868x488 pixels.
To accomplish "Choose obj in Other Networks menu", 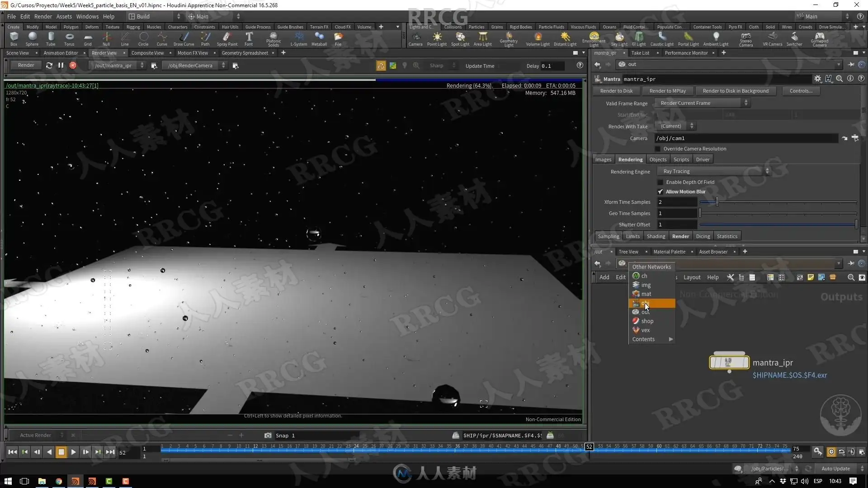I will [x=652, y=303].
